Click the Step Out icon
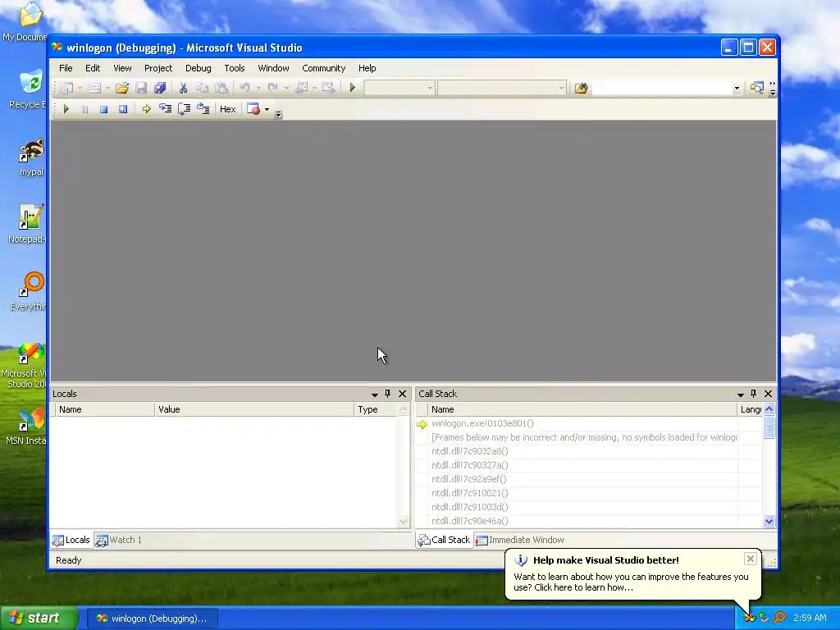840x630 pixels. point(203,109)
